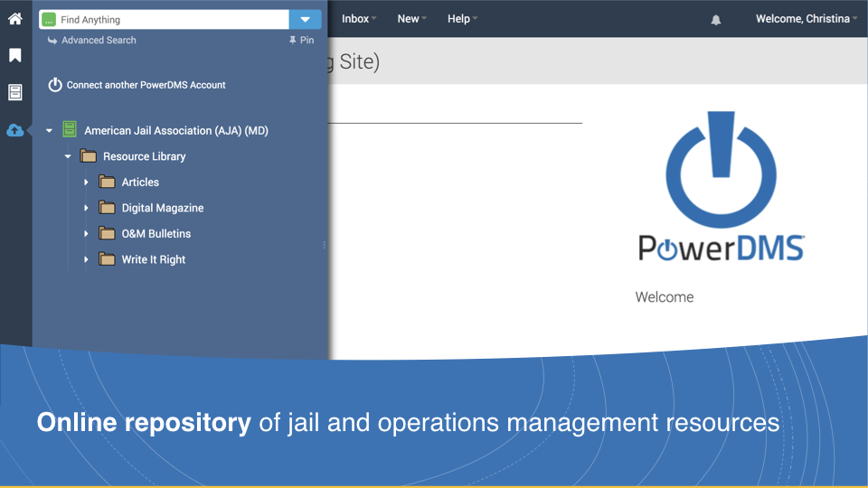This screenshot has width=868, height=488.
Task: Open the Welcome, Christina user menu
Action: click(807, 19)
